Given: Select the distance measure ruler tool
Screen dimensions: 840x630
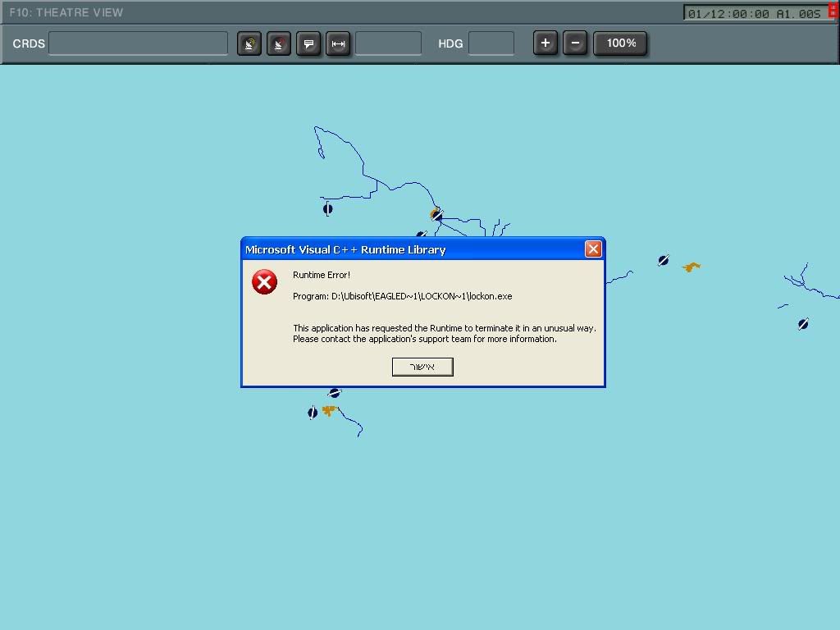Looking at the screenshot, I should tap(338, 43).
